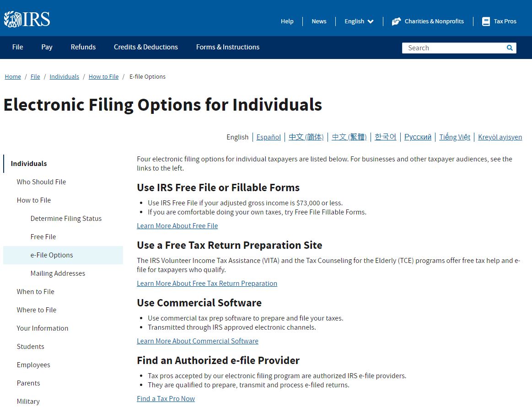532x407 pixels.
Task: Open Who Should File in sidebar
Action: click(41, 182)
